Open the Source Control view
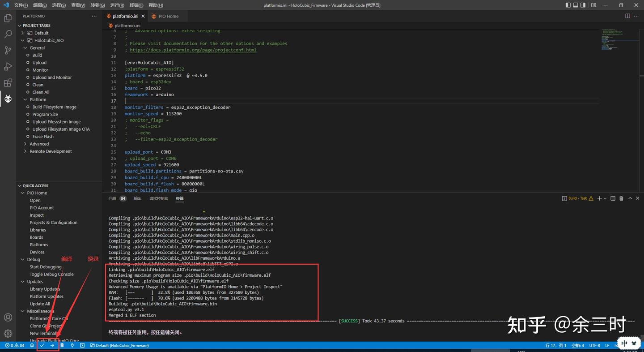Image resolution: width=644 pixels, height=352 pixels. click(8, 50)
